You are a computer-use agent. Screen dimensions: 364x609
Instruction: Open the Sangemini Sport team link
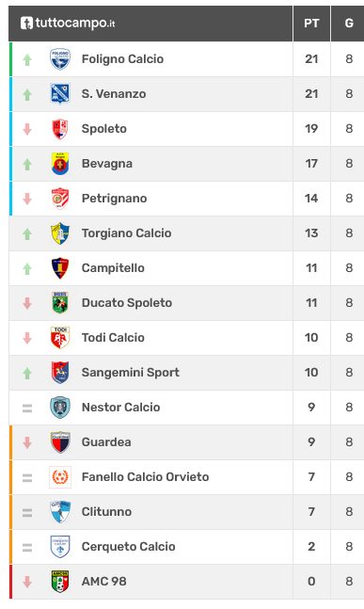tap(131, 373)
